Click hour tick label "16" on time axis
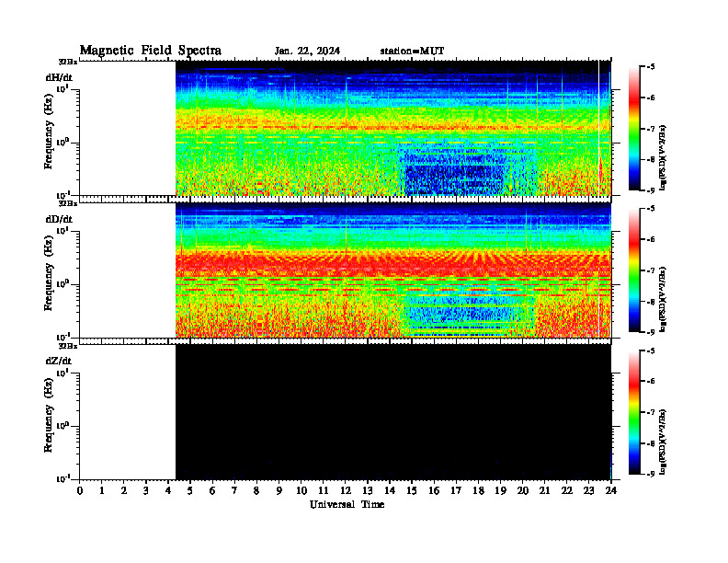 pos(434,491)
